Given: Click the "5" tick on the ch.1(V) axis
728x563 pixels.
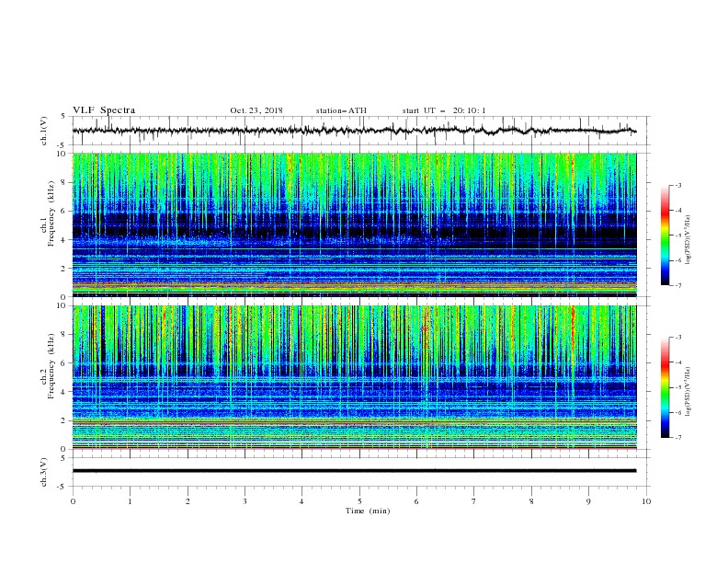Looking at the screenshot, I should [65, 117].
